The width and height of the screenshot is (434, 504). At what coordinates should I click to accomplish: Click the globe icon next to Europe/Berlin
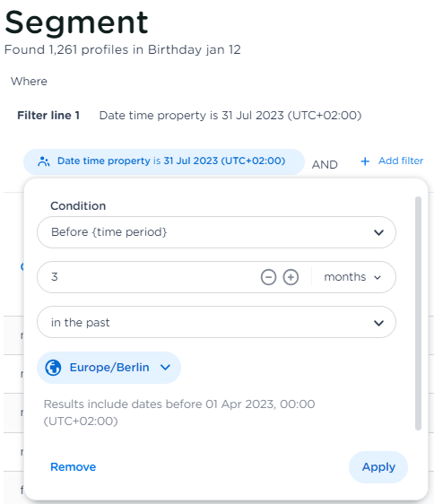[x=53, y=368]
